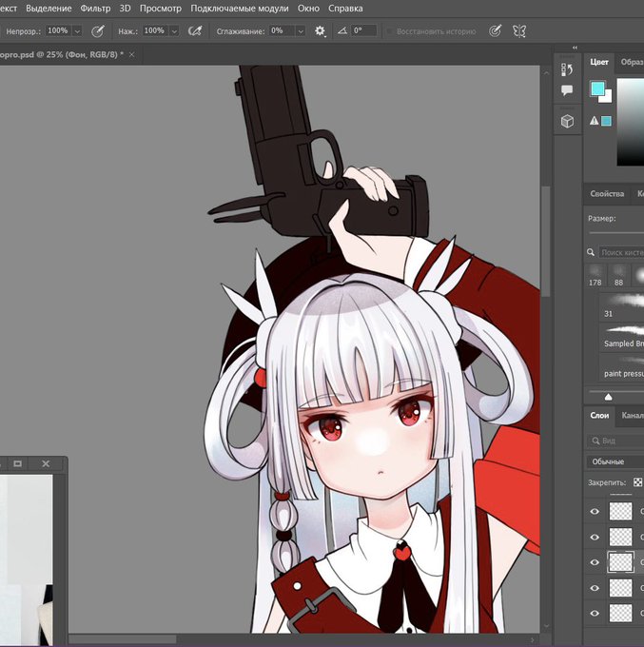
Task: Click the white background color swatch
Action: point(607,98)
